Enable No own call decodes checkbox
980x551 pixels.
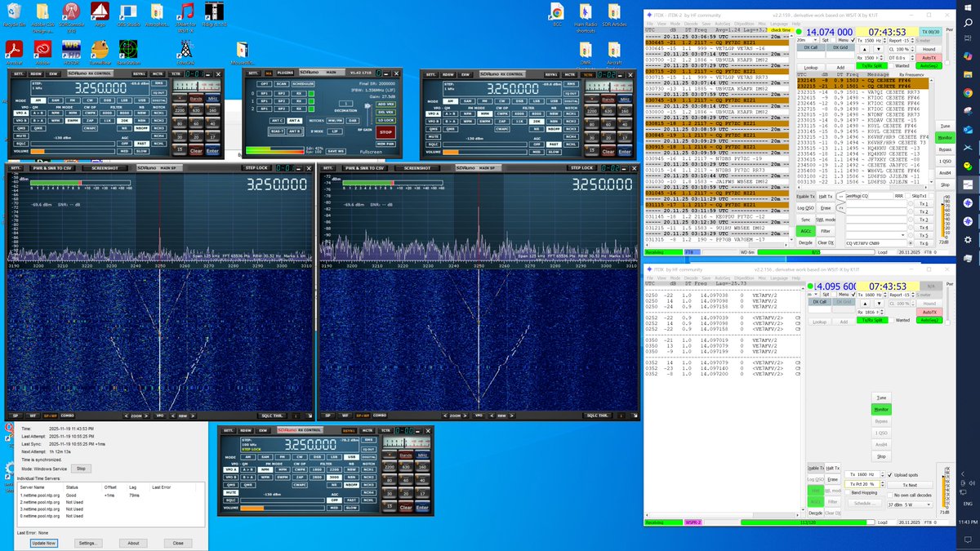pos(889,495)
